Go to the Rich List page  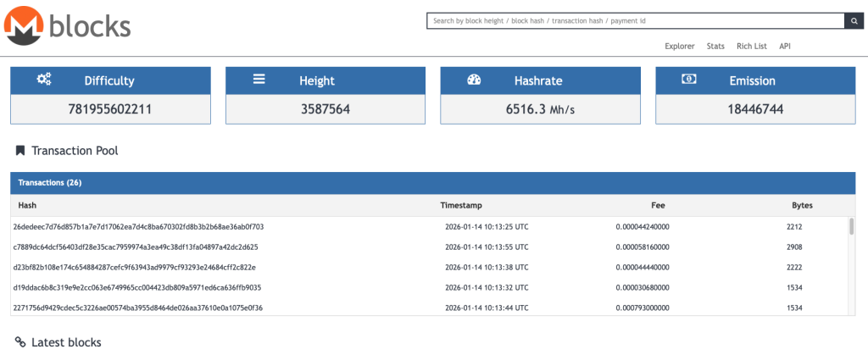[x=751, y=46]
